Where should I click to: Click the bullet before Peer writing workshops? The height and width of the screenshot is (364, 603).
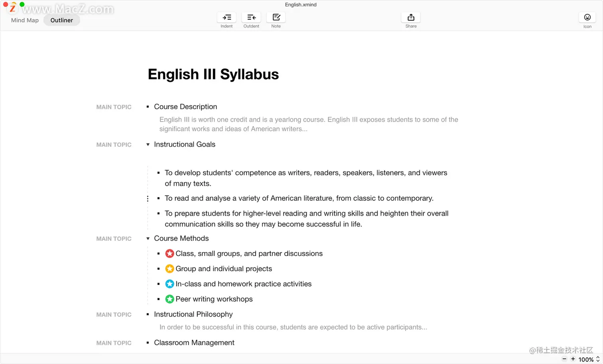158,299
